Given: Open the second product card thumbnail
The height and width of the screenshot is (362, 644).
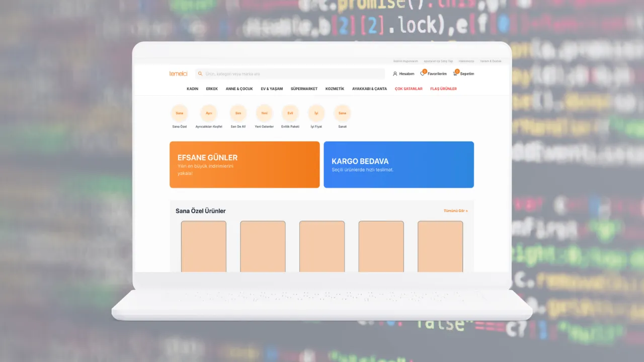Looking at the screenshot, I should (x=263, y=246).
